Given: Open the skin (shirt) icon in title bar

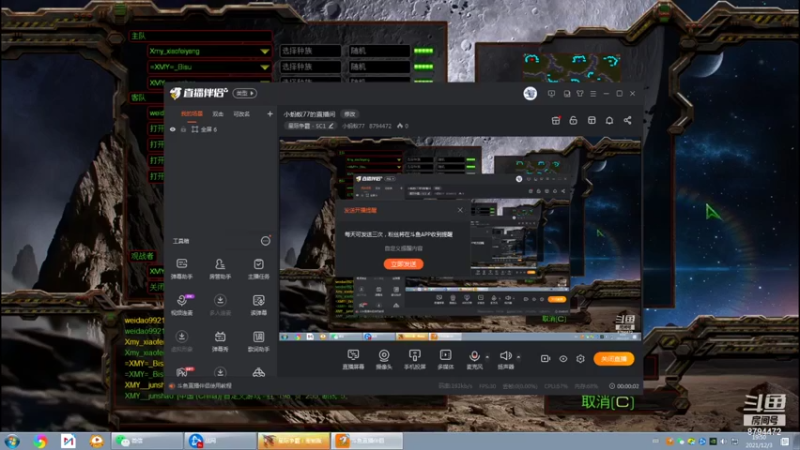Looking at the screenshot, I should point(580,94).
